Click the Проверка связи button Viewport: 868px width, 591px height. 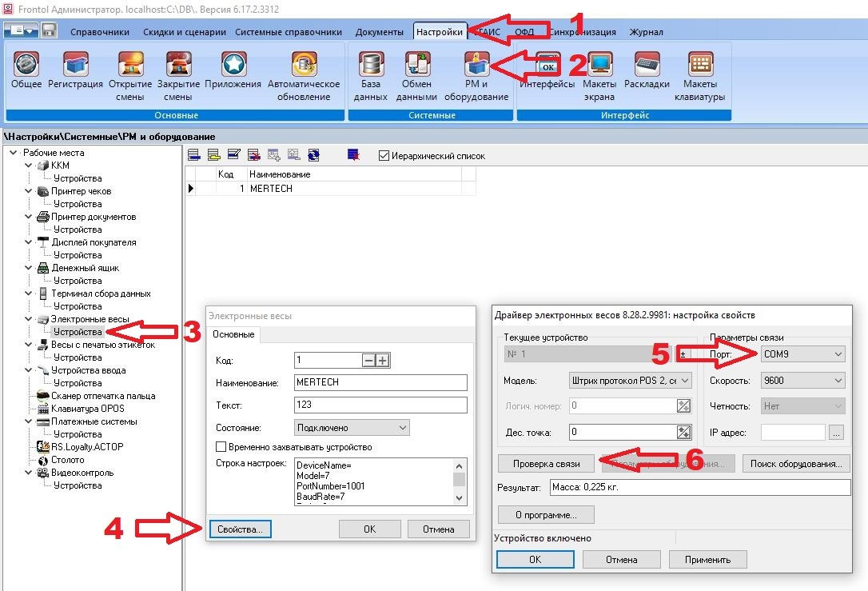(547, 463)
